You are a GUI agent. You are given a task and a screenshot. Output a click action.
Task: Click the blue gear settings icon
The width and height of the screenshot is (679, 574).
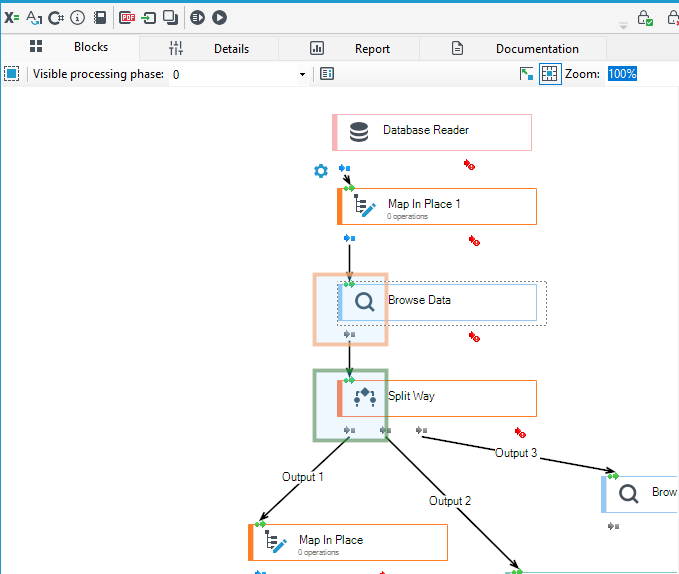coord(321,171)
